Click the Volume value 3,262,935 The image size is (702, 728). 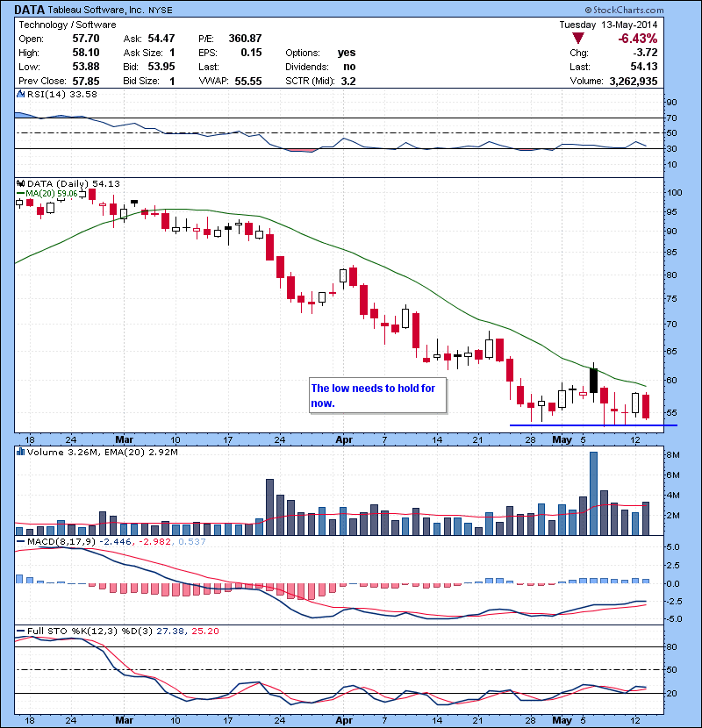[634, 81]
